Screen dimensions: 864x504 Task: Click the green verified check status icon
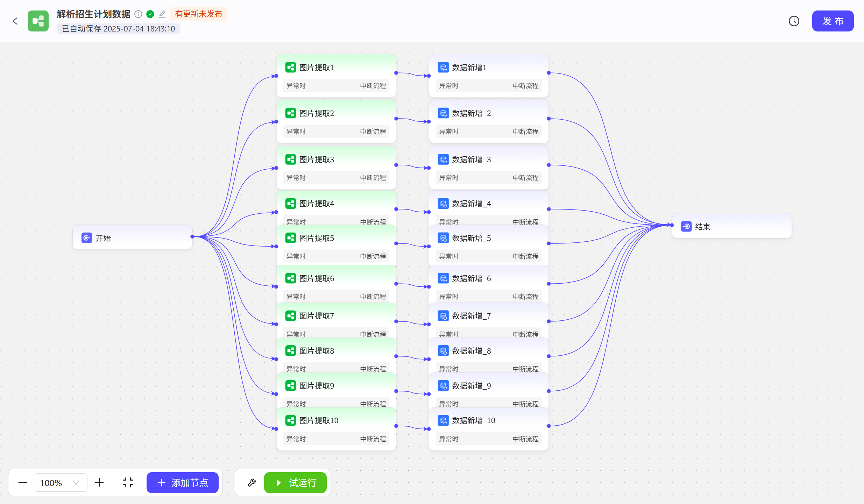[150, 14]
